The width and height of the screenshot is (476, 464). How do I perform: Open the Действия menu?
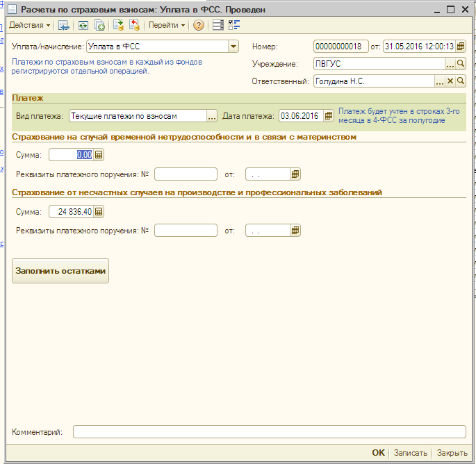(29, 26)
